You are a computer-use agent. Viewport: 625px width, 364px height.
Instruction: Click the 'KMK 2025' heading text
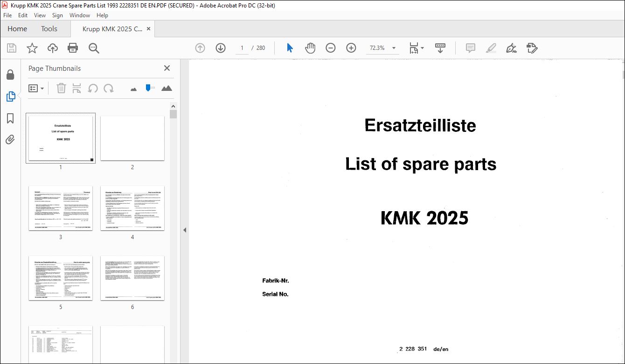424,218
